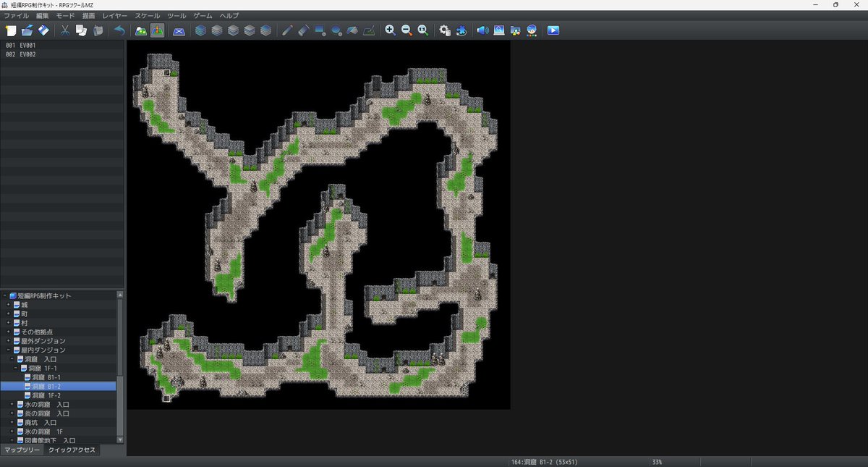Open the ヘルプ menu
Screen dimensions: 868x467
pyautogui.click(x=229, y=15)
